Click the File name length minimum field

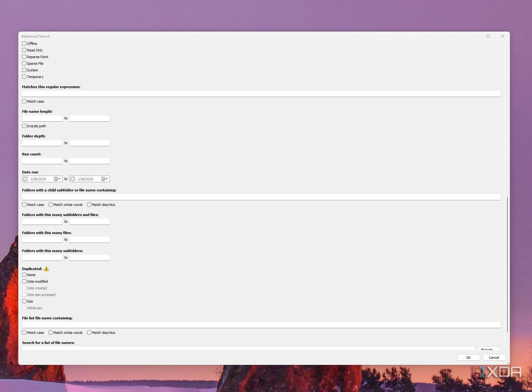[x=42, y=118]
